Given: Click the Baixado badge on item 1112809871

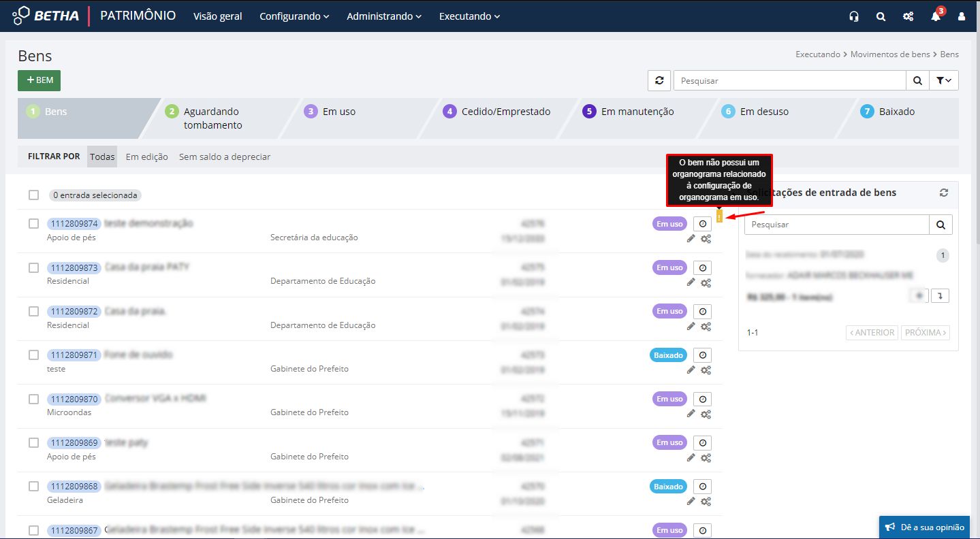Looking at the screenshot, I should click(x=668, y=355).
